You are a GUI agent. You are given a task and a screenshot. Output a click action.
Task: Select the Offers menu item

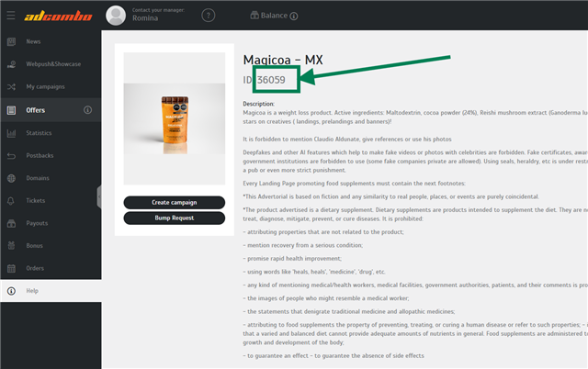point(51,110)
